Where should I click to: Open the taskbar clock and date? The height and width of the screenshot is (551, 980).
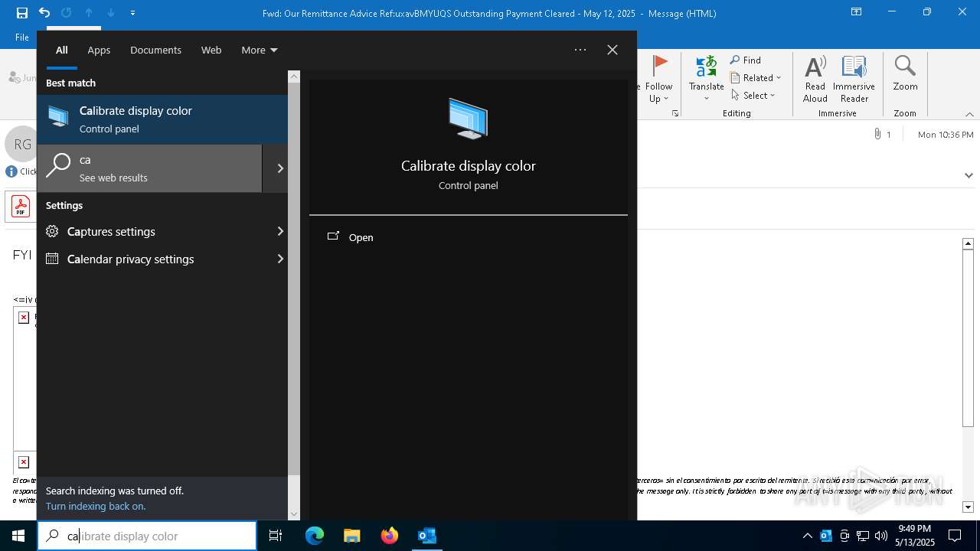915,536
